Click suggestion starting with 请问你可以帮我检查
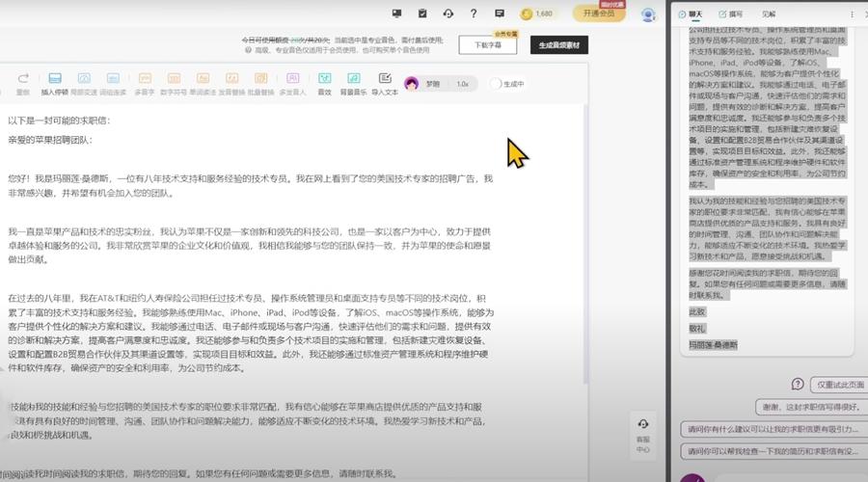This screenshot has height=482, width=868. click(773, 451)
